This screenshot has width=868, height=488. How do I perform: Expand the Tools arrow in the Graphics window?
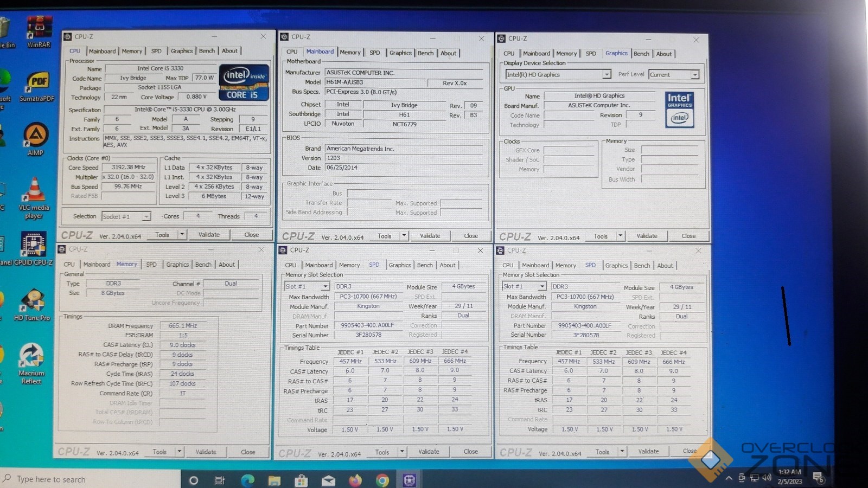pos(621,236)
